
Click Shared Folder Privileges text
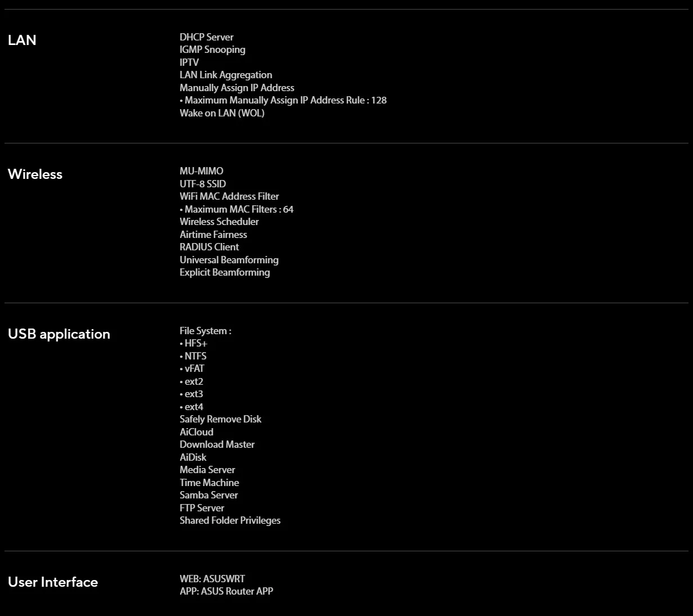(x=230, y=520)
